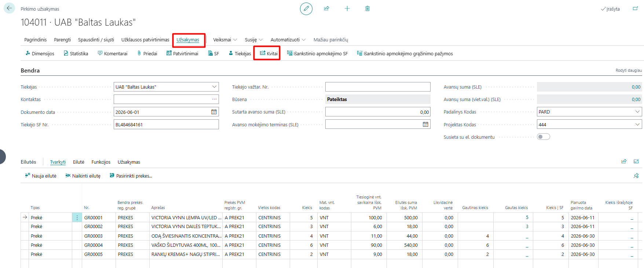Open the Susiję menu
This screenshot has width=644, height=268.
[254, 40]
